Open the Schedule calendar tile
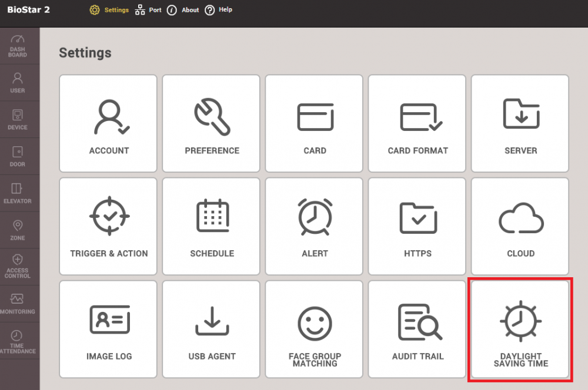 (212, 226)
